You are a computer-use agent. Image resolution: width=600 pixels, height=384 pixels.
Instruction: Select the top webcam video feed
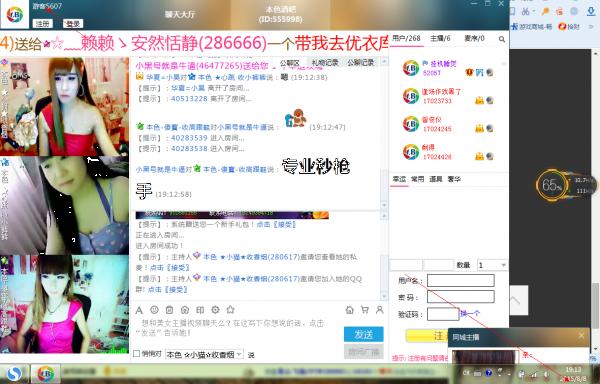(x=65, y=106)
